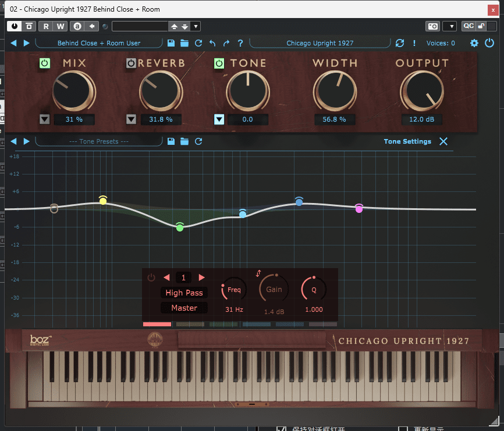Open plugin settings gear
The image size is (504, 431).
[474, 43]
